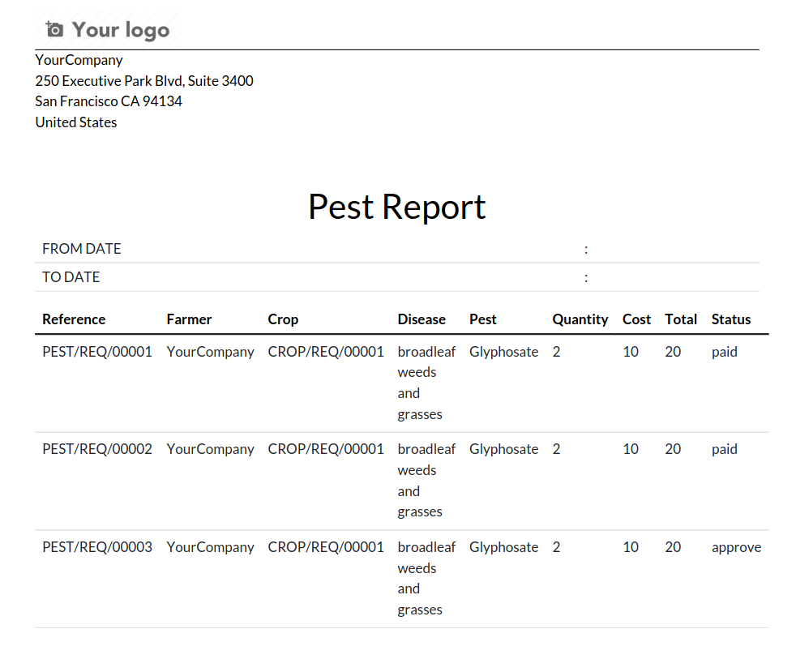The height and width of the screenshot is (672, 796).
Task: Click the Disease column header
Action: (422, 319)
